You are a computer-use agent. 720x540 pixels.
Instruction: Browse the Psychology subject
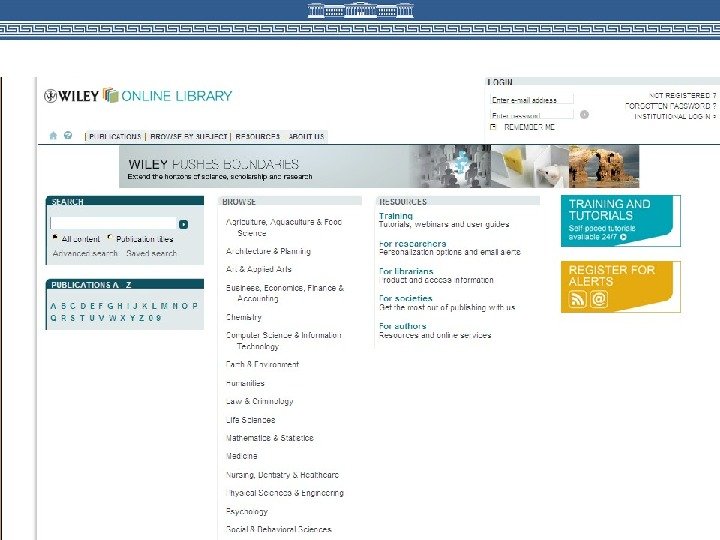coord(247,512)
